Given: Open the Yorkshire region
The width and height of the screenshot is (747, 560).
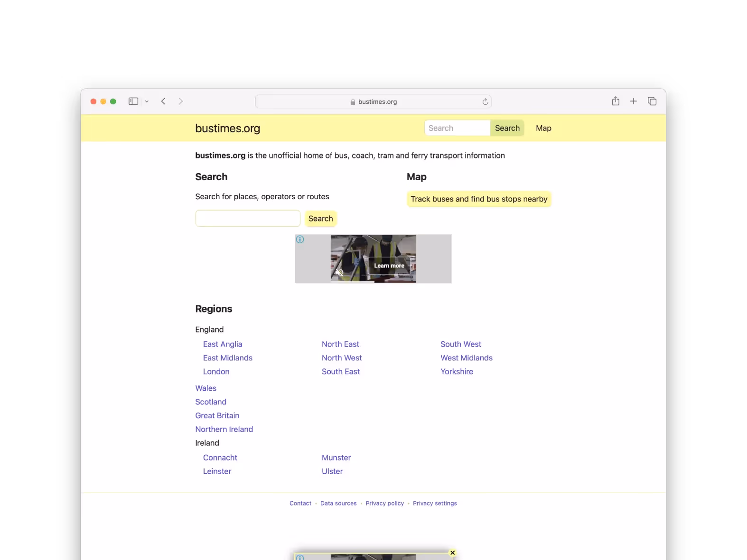Looking at the screenshot, I should coord(457,372).
